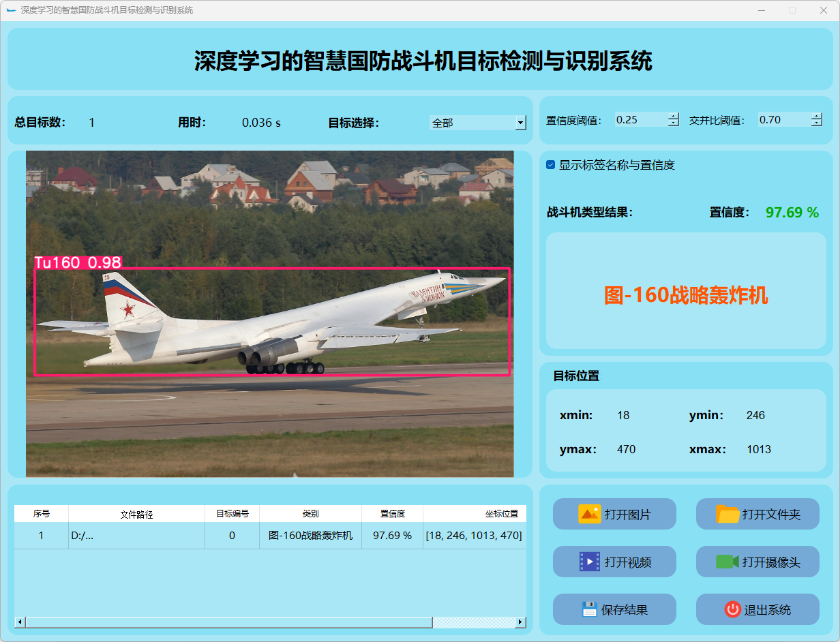840x642 pixels.
Task: Click the 用时 value 0.036 s
Action: point(261,123)
